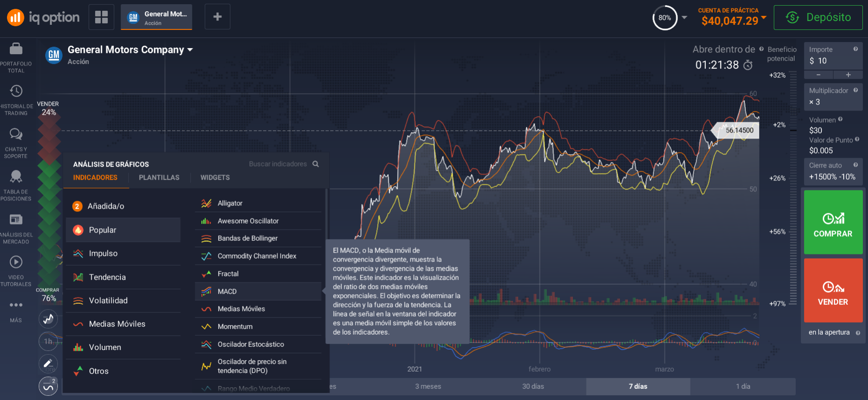This screenshot has height=400, width=868.
Task: Click the red VENDER button
Action: click(833, 290)
